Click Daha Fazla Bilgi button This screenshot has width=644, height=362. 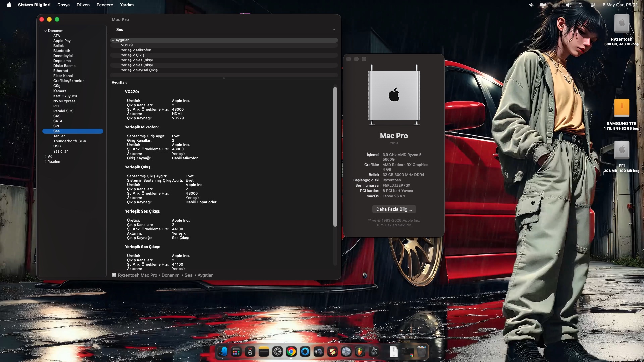click(x=394, y=209)
